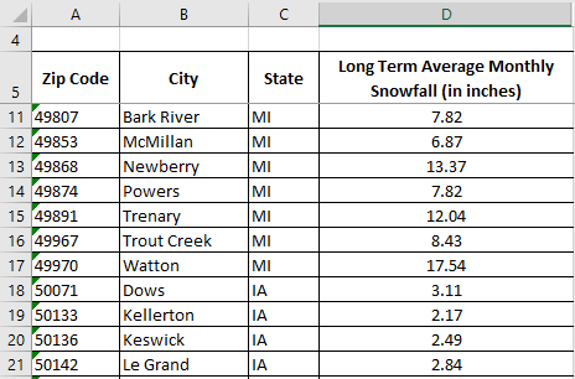
Task: Click the Keswick city cell
Action: [184, 339]
